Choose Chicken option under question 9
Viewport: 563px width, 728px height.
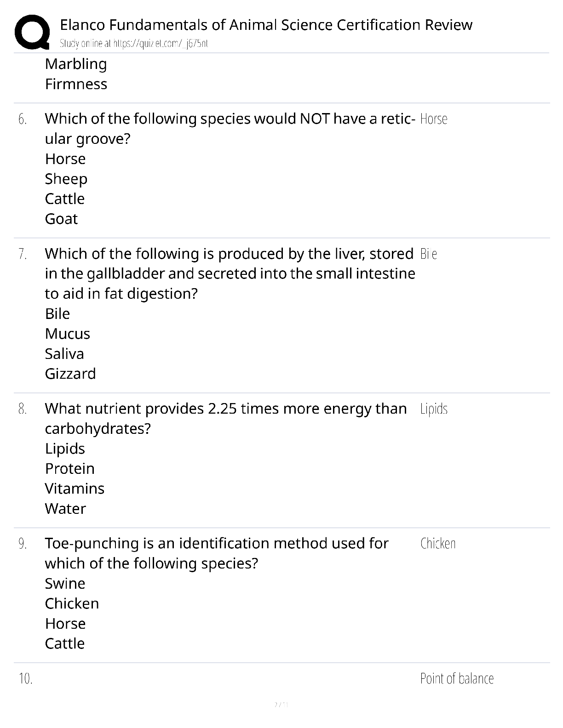point(72,604)
